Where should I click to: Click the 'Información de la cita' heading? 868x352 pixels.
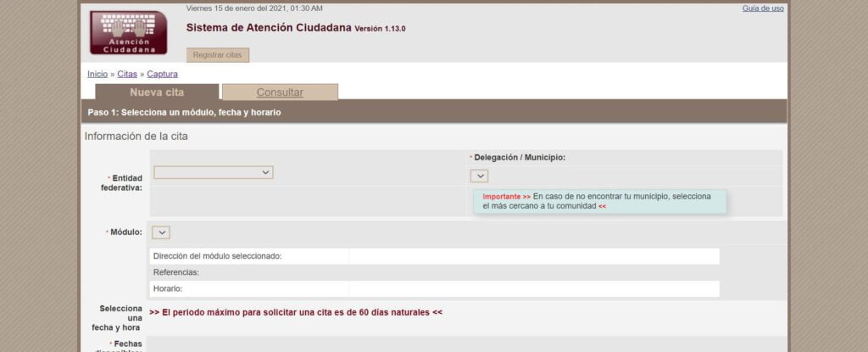click(136, 137)
